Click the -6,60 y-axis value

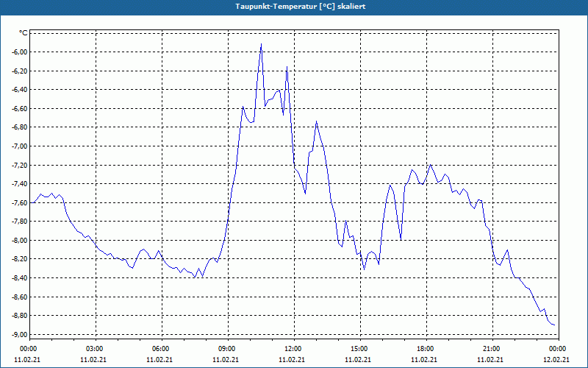pos(20,108)
